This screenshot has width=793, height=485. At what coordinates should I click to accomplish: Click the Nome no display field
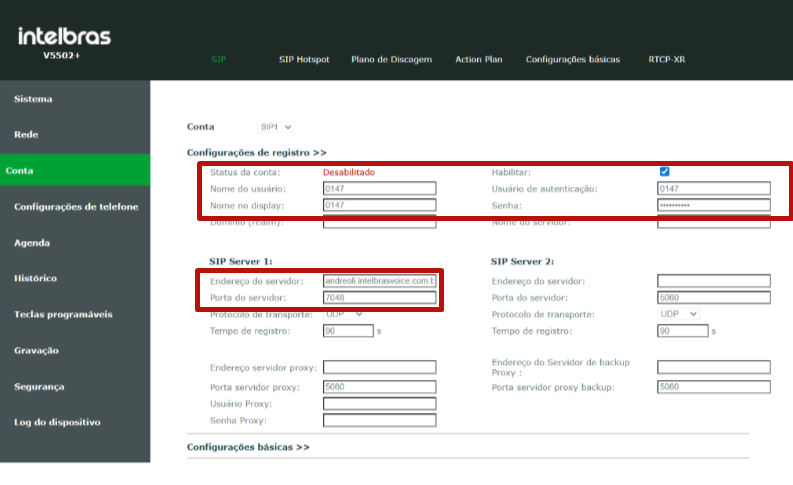tap(379, 205)
